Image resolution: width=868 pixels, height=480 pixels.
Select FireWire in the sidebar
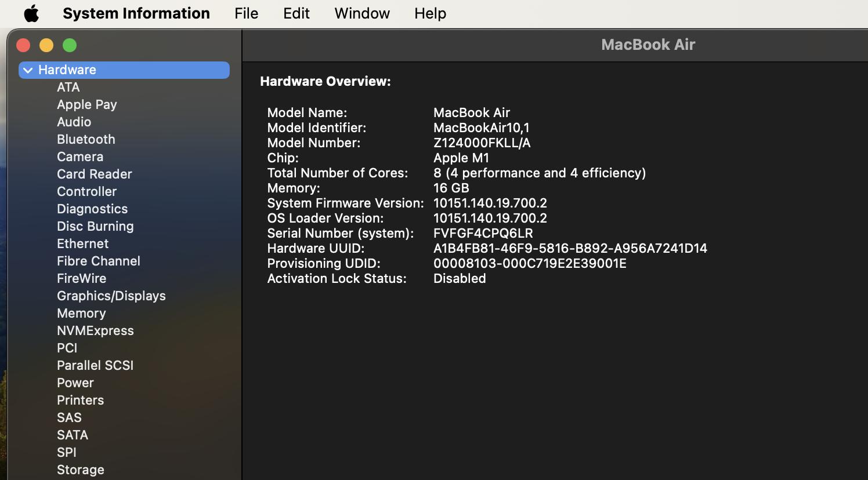(x=82, y=278)
